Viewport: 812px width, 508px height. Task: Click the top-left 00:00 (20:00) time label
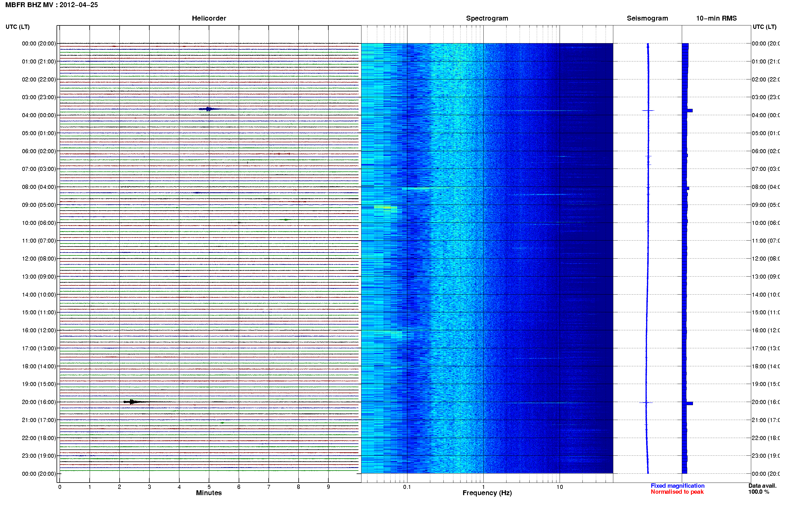(39, 44)
